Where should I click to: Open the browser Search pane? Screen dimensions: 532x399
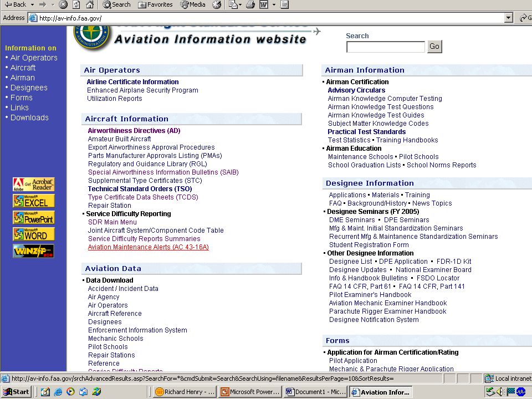117,4
